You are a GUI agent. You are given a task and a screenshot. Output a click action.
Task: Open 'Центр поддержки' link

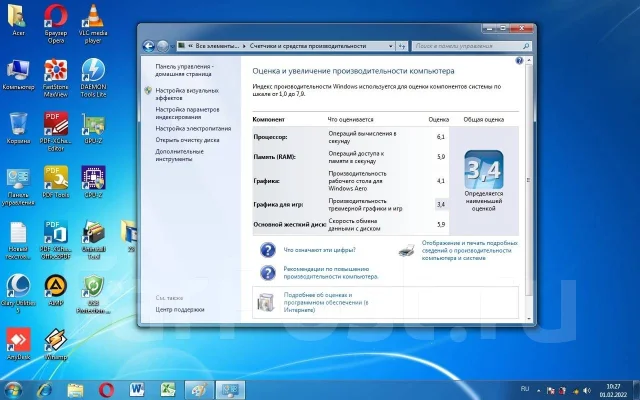coord(180,309)
